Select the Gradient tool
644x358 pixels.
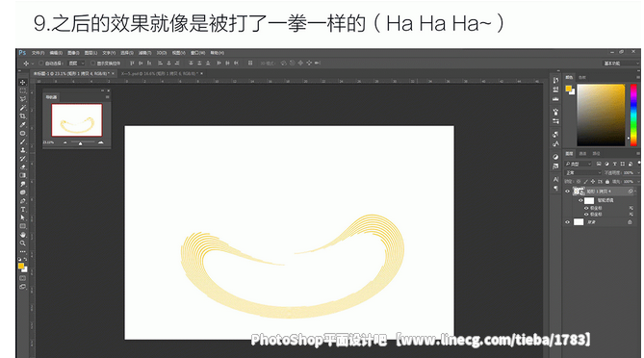tap(22, 175)
